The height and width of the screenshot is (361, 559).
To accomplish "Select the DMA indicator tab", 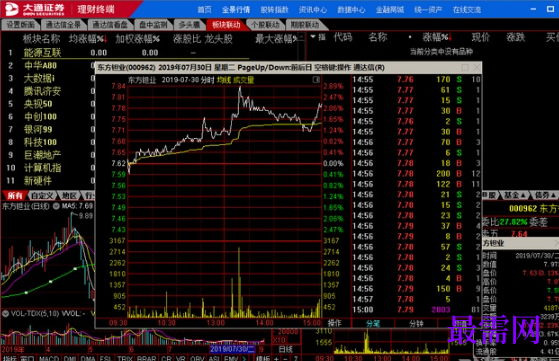I will pyautogui.click(x=88, y=358).
